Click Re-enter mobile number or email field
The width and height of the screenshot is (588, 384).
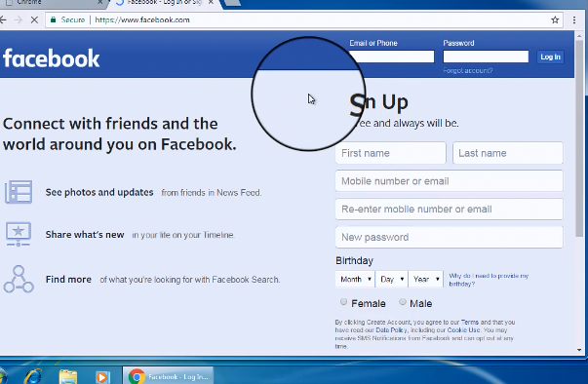tap(449, 209)
